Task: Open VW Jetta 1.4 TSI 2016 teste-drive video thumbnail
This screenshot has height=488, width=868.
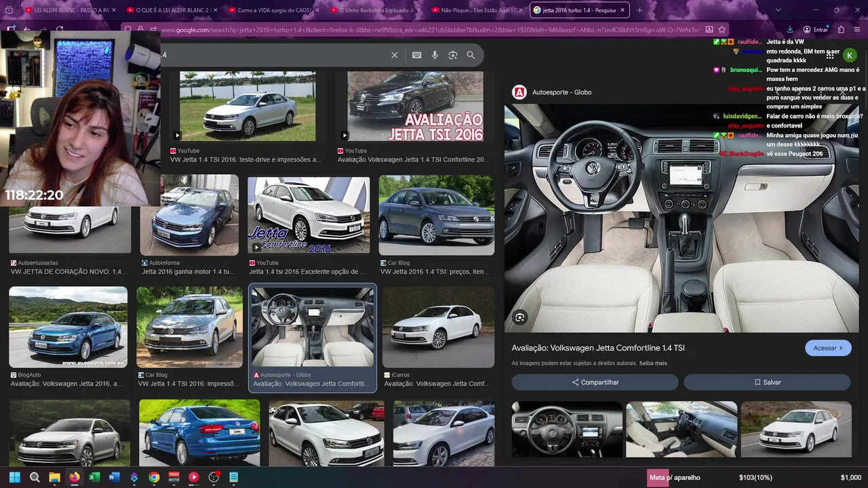Action: pyautogui.click(x=248, y=106)
